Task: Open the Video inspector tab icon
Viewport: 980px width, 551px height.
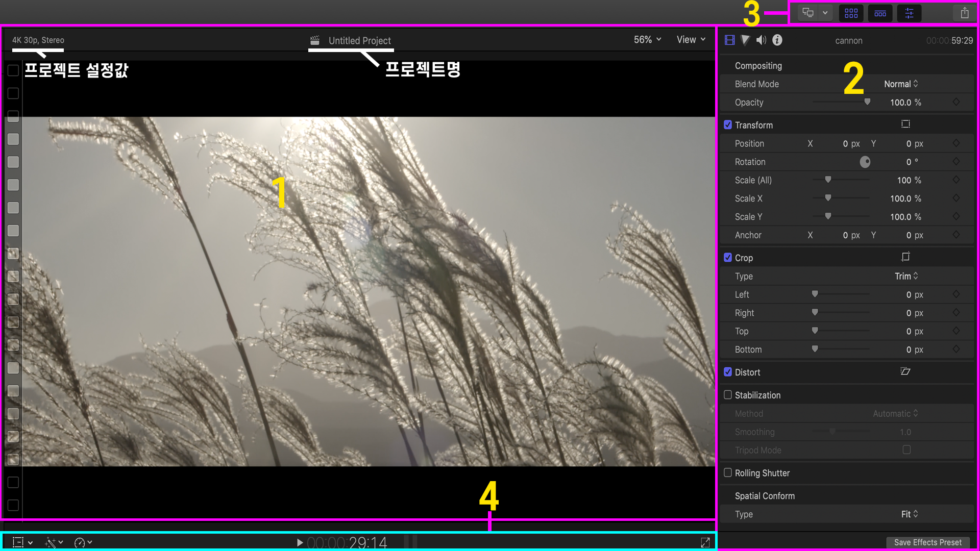Action: 730,40
